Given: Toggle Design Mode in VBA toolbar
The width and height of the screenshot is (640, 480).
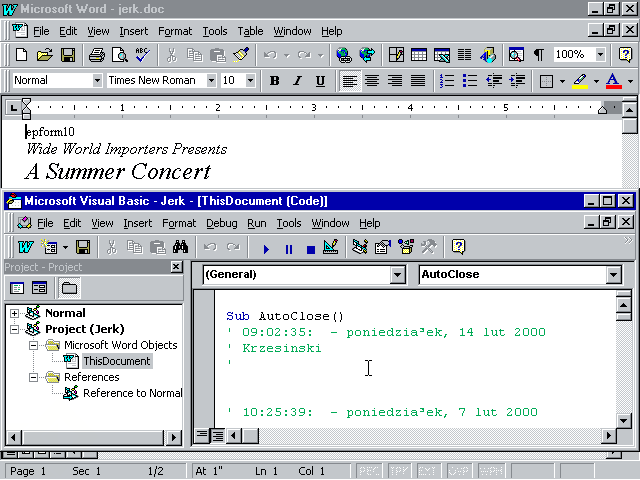Looking at the screenshot, I should pyautogui.click(x=331, y=247).
